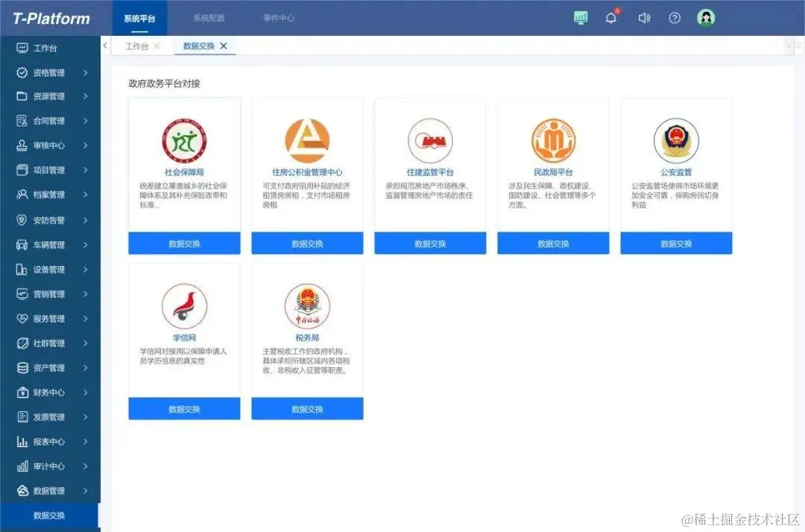Viewport: 805px width, 532px height.
Task: Click the 服务管理 heart icon
Action: click(x=22, y=319)
